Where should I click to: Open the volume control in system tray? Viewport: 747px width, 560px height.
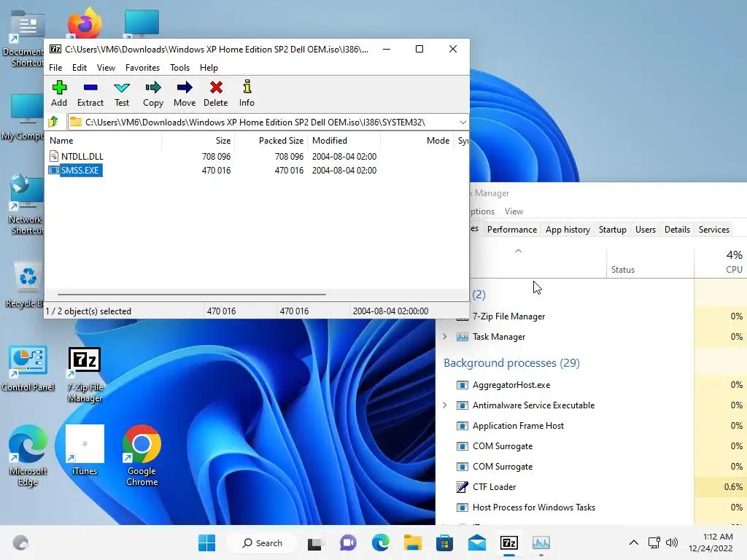(x=672, y=542)
